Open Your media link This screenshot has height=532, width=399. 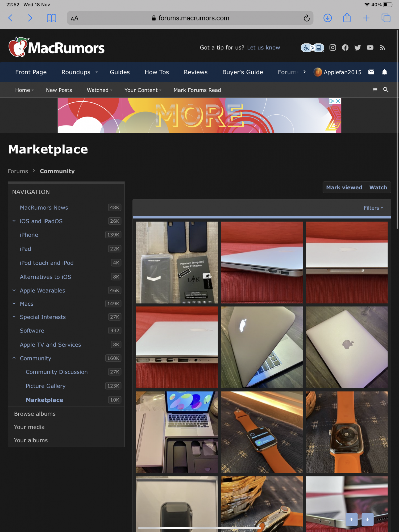(29, 427)
